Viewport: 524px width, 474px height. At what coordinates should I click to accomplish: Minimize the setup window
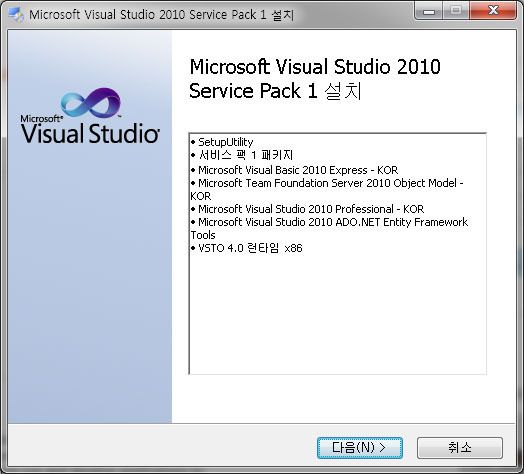tap(429, 11)
